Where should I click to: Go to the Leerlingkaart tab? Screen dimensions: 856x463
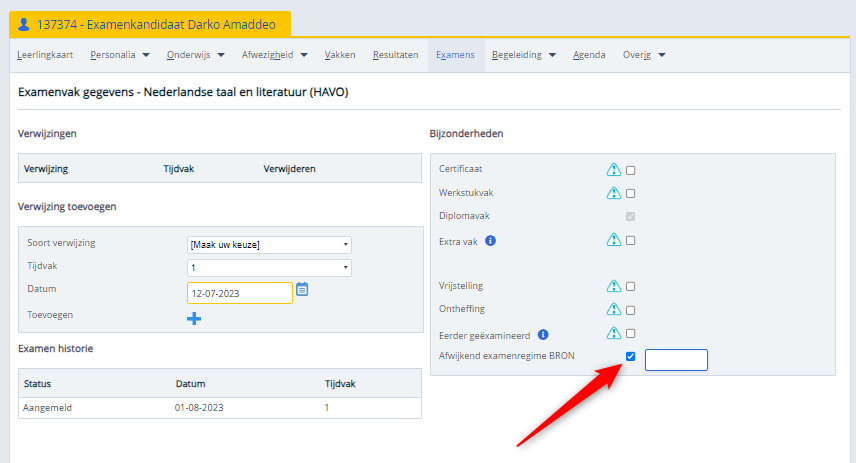(45, 55)
